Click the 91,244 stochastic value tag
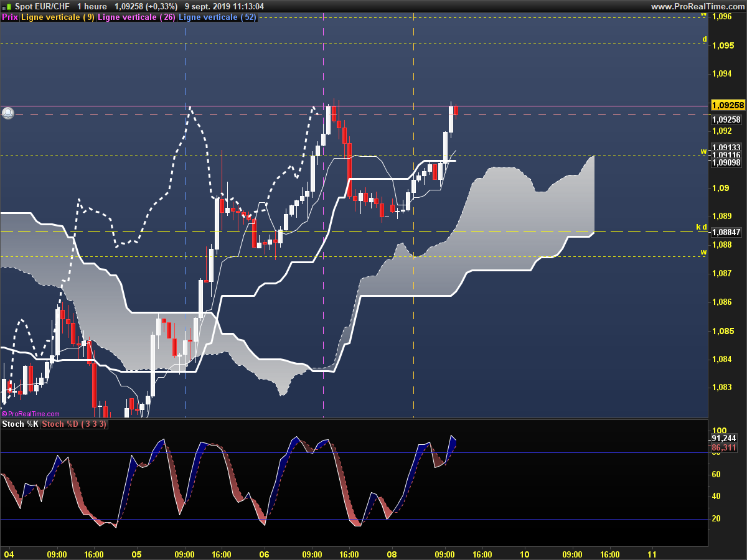Image resolution: width=747 pixels, height=560 pixels. (x=724, y=438)
